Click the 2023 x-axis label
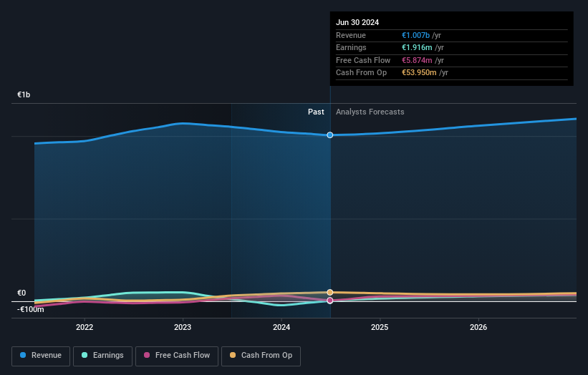This screenshot has width=588, height=375. [x=183, y=327]
